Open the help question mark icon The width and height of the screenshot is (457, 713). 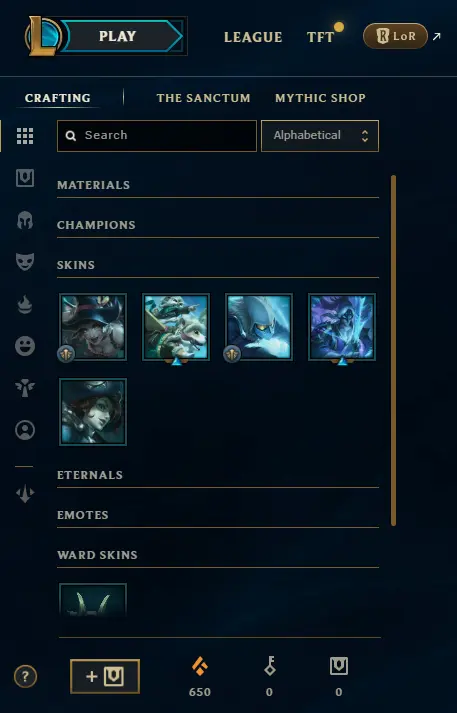pos(25,677)
